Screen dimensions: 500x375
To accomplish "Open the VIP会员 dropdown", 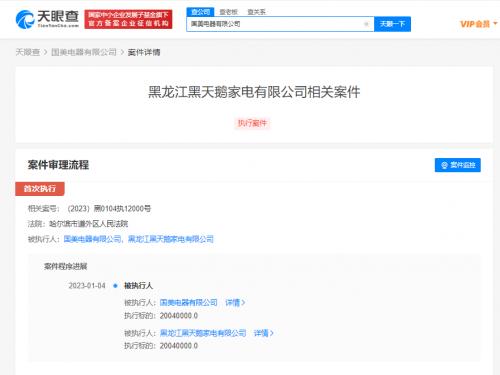I will pyautogui.click(x=479, y=24).
